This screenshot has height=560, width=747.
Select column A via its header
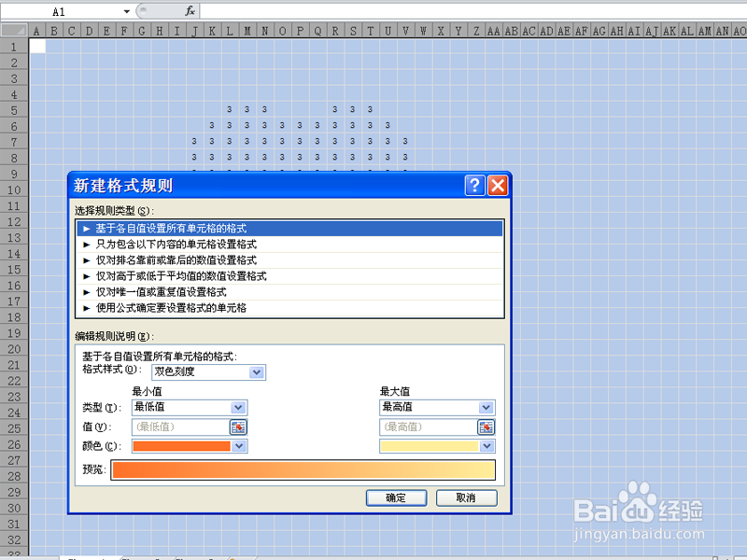[35, 29]
